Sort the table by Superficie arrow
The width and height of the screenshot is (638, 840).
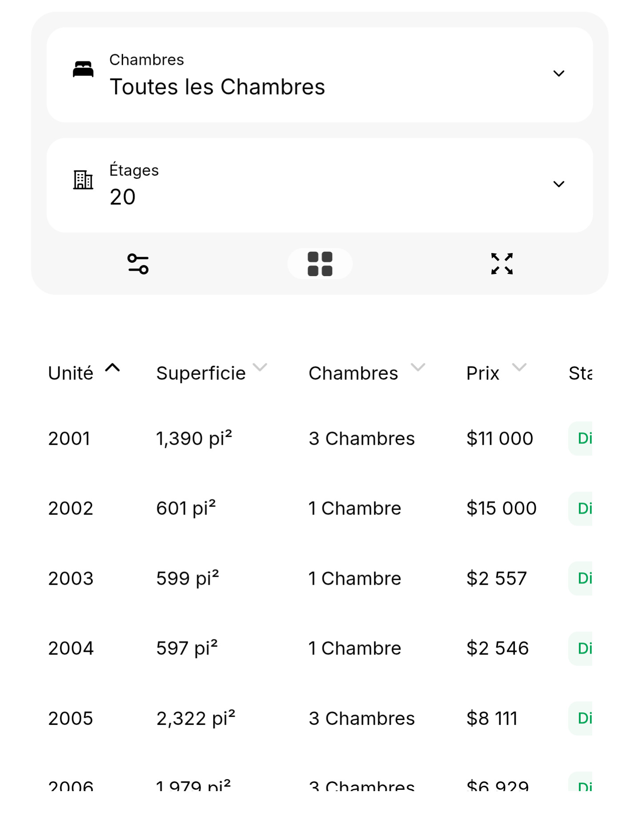tap(260, 367)
